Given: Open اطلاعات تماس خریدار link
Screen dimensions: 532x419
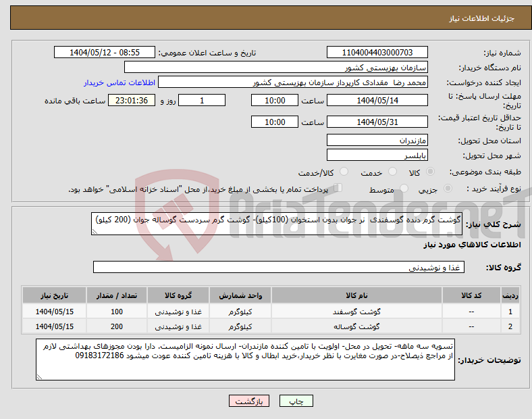Looking at the screenshot, I should point(119,82).
